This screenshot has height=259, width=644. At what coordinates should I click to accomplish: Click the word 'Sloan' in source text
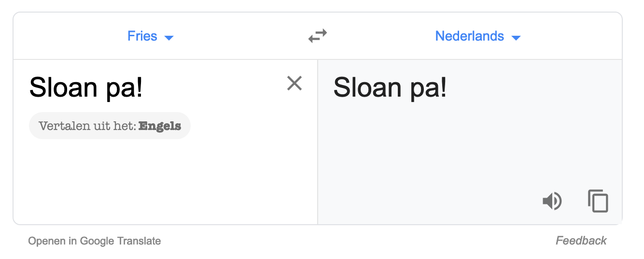coord(63,87)
